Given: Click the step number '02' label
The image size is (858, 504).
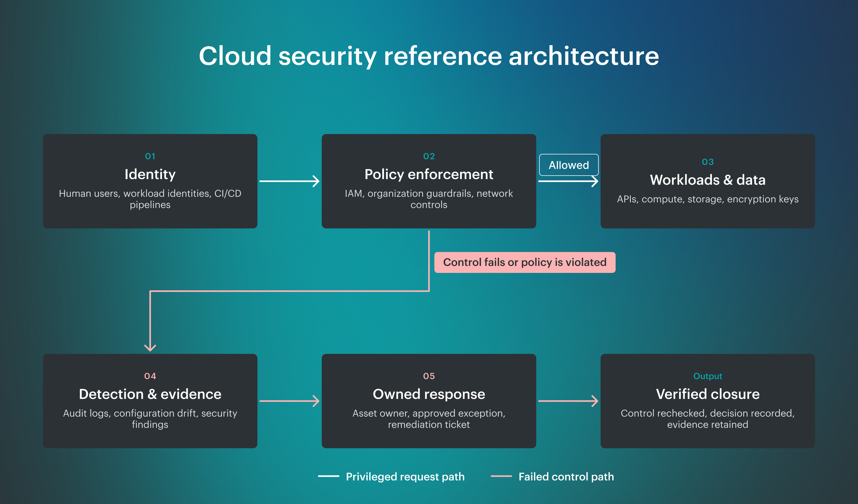Looking at the screenshot, I should click(429, 156).
